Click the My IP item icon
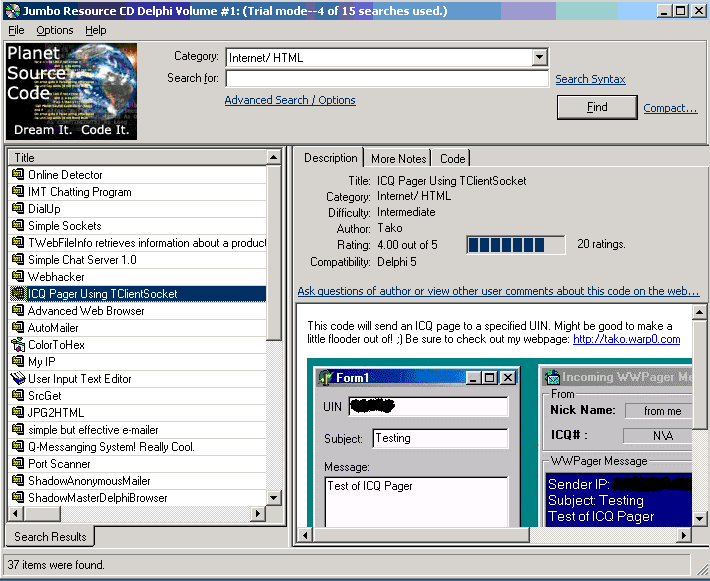The width and height of the screenshot is (710, 581). pyautogui.click(x=18, y=361)
